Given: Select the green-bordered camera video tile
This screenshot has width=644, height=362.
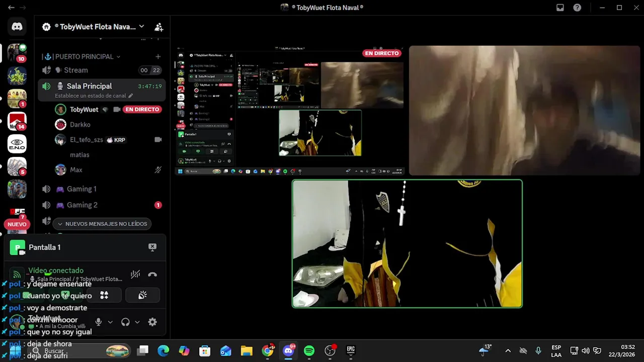Looking at the screenshot, I should click(408, 243).
